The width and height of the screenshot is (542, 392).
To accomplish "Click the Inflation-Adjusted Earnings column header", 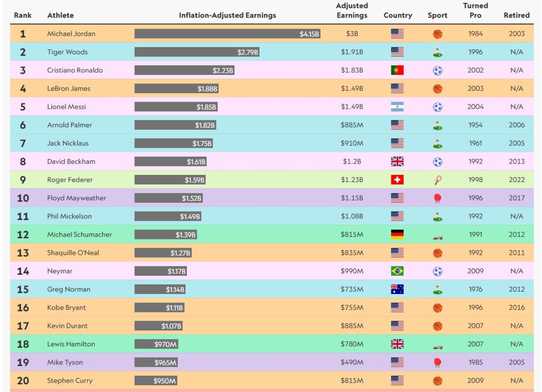I will 227,15.
